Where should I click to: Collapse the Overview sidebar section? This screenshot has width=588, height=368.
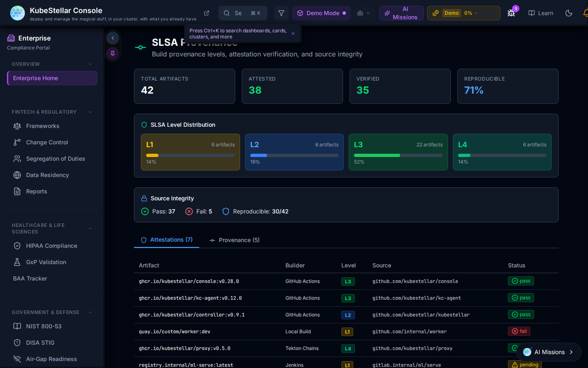(90, 64)
